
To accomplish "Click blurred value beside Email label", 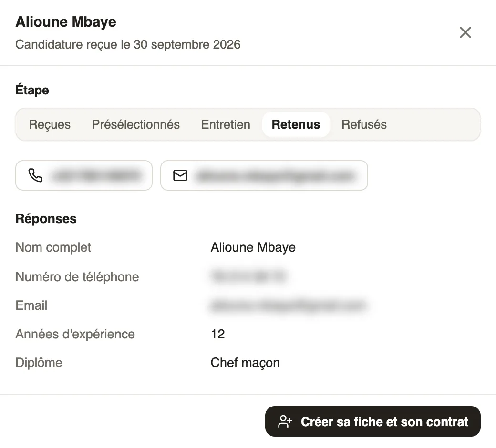I will (x=289, y=305).
